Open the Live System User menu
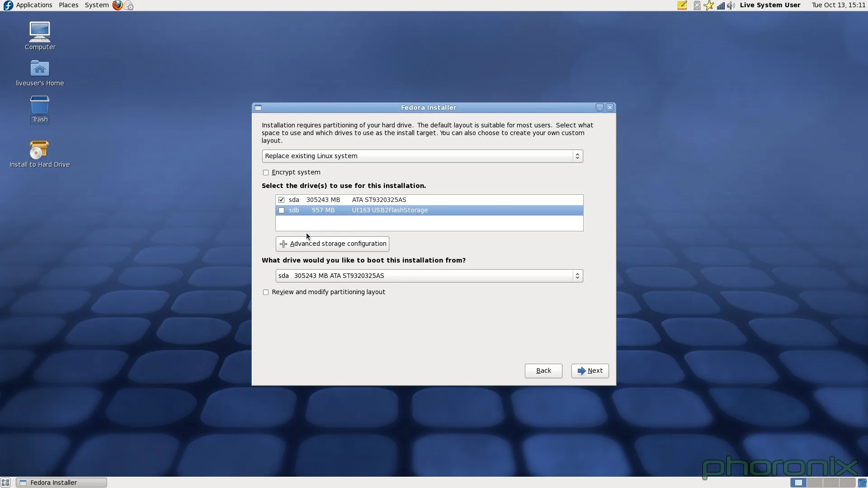Image resolution: width=868 pixels, height=488 pixels. (770, 5)
